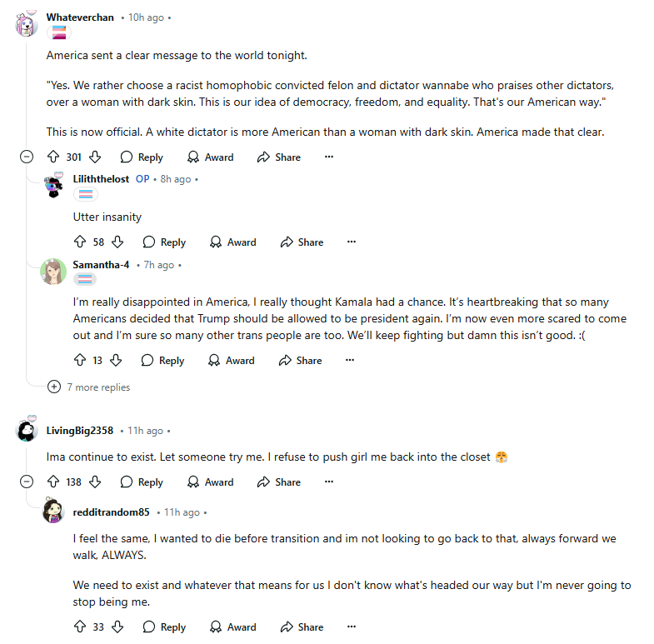The image size is (654, 644).
Task: Upvote Whateverchan's comment
Action: click(x=53, y=157)
